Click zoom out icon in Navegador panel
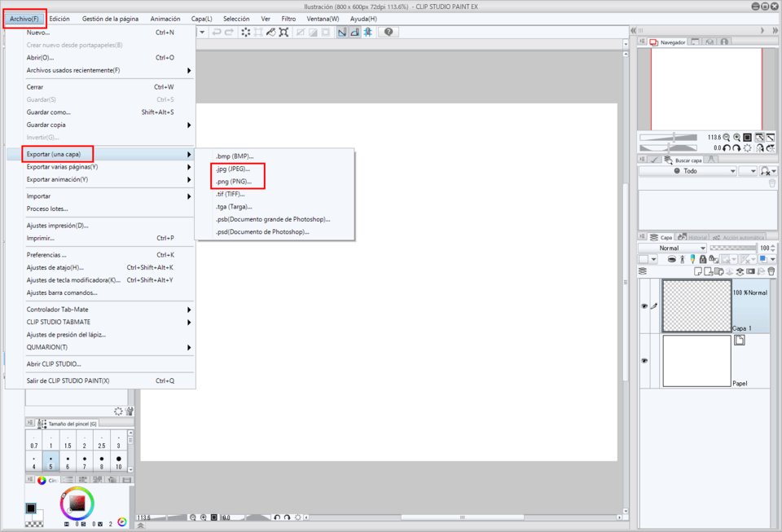 [x=727, y=138]
